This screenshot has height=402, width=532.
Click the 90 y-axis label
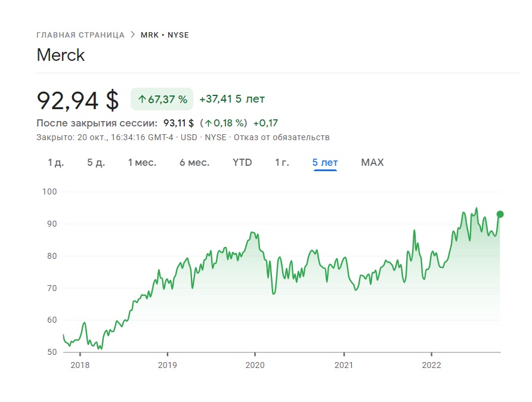pyautogui.click(x=52, y=224)
